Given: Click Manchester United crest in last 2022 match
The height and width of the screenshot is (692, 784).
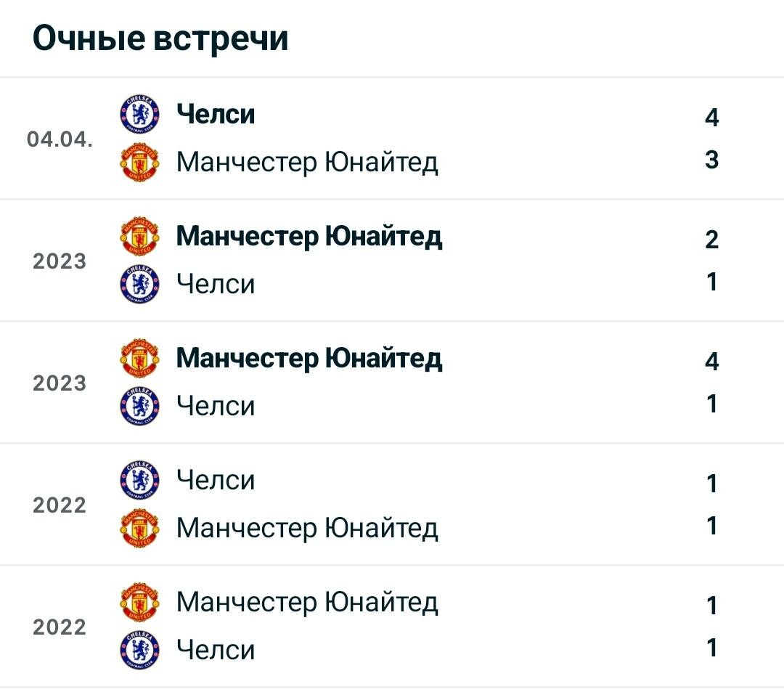Looking at the screenshot, I should pos(140,602).
